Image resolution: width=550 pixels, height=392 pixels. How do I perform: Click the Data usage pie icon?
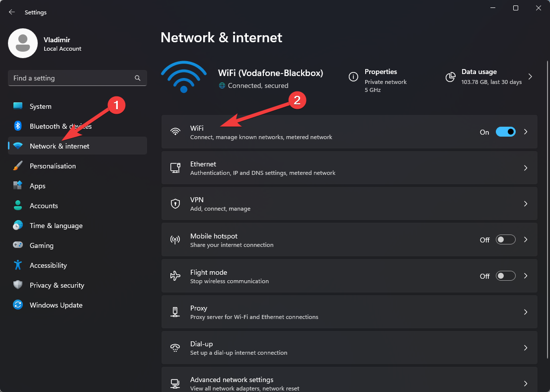coord(451,77)
